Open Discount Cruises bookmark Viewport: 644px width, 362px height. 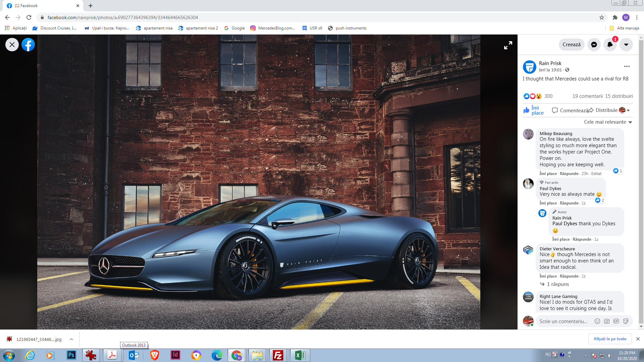click(55, 28)
